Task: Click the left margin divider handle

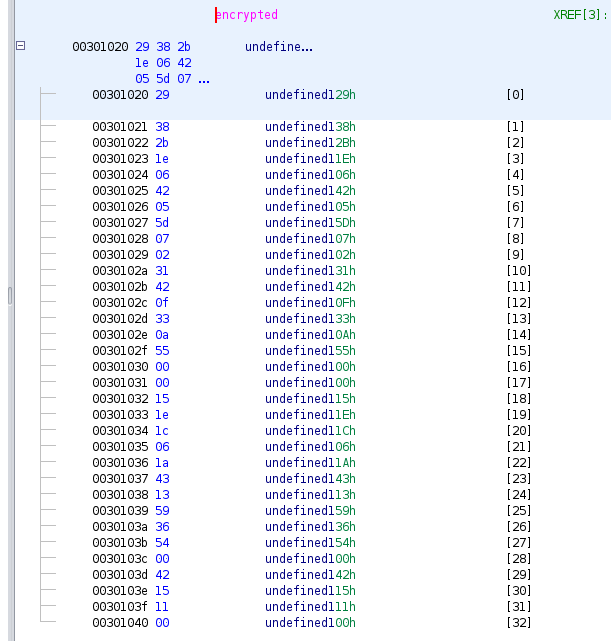Action: tap(10, 295)
